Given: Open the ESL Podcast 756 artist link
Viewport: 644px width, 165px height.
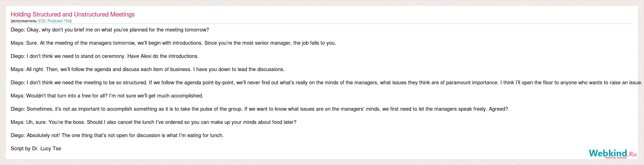Looking at the screenshot, I should point(54,21).
